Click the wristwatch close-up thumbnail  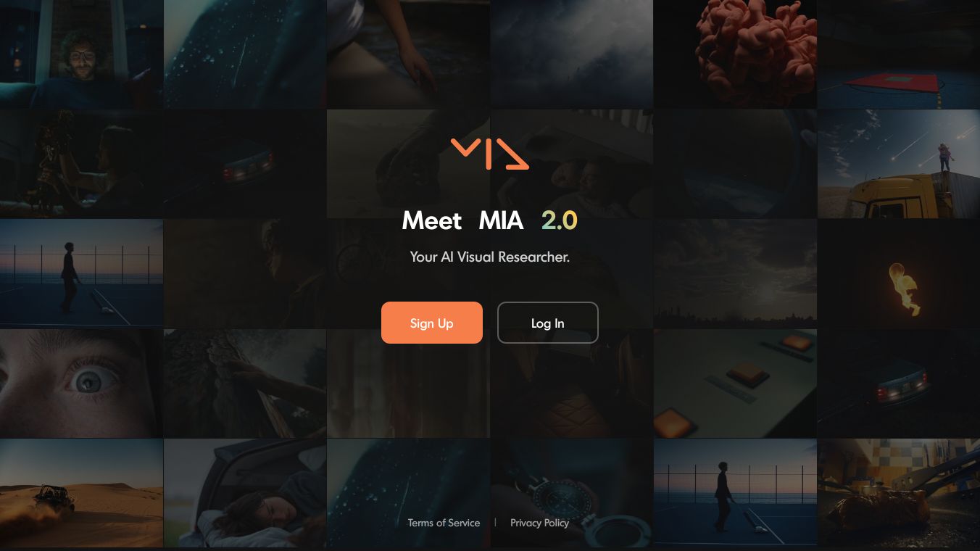[572, 493]
